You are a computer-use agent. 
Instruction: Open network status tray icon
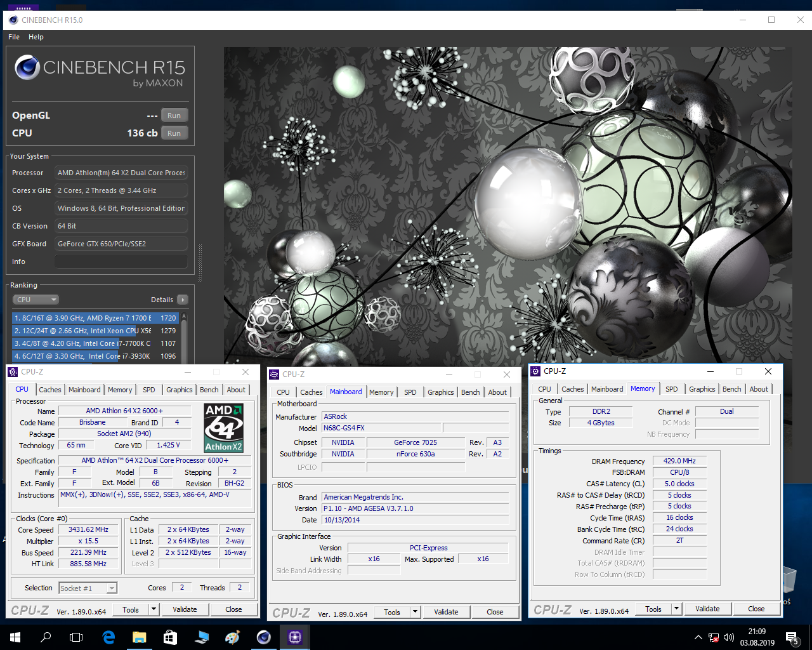pos(714,637)
